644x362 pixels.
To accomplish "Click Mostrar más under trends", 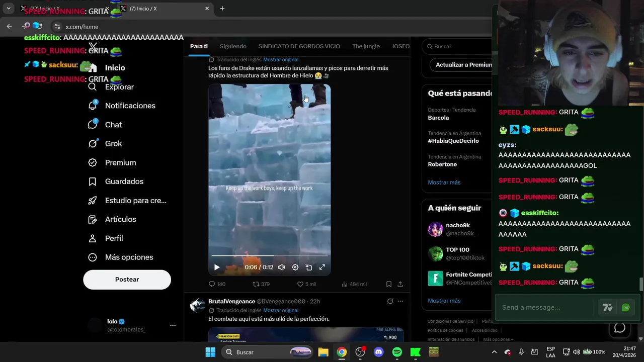I will pyautogui.click(x=444, y=183).
